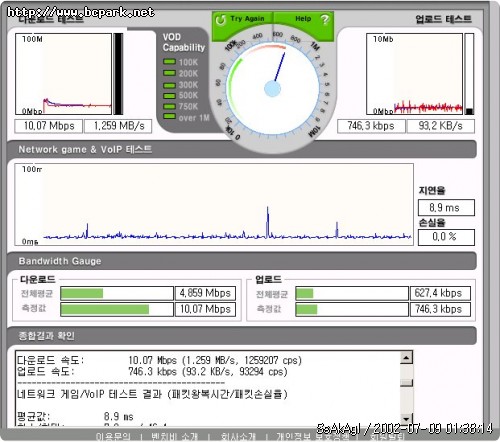This screenshot has width=500, height=442.
Task: Click the vertical upload level bar
Action: 469,74
